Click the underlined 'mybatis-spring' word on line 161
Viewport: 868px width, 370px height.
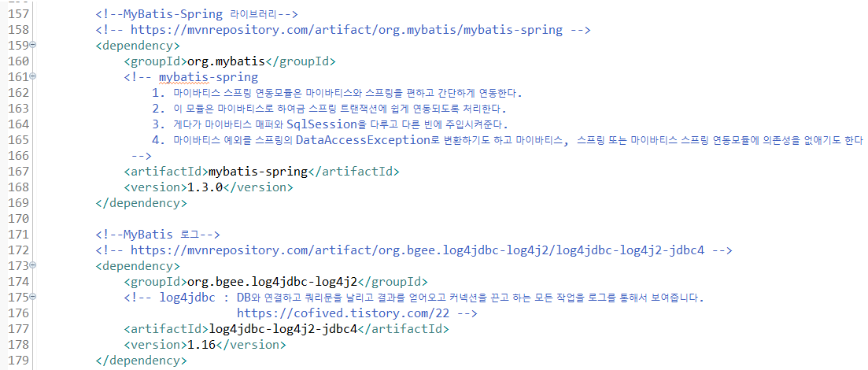(x=208, y=77)
